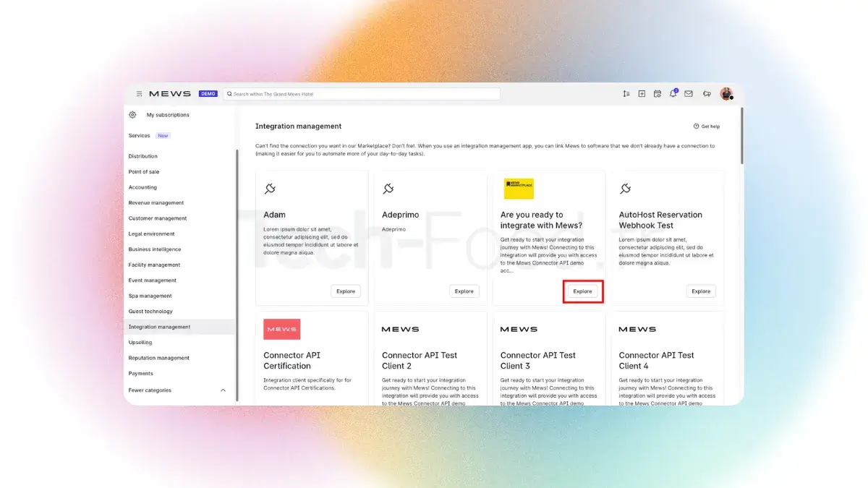Viewport: 868px width, 488px height.
Task: Click the plus-in-square create icon
Action: pyautogui.click(x=642, y=94)
